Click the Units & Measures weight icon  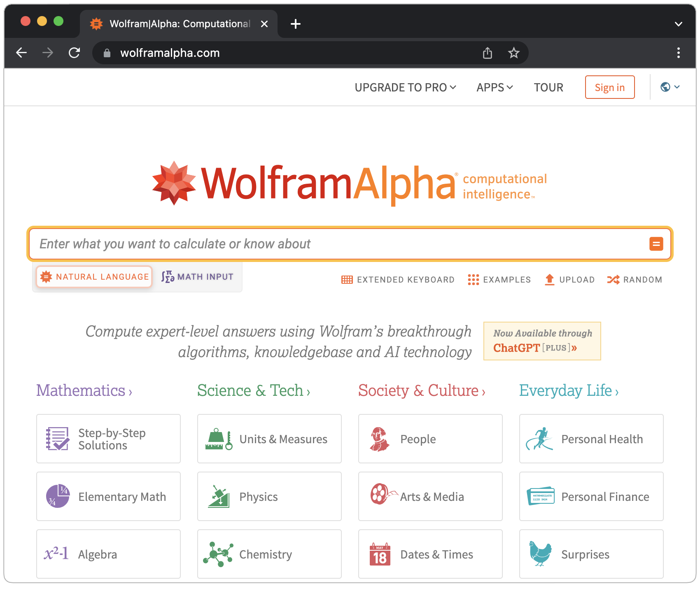click(219, 439)
